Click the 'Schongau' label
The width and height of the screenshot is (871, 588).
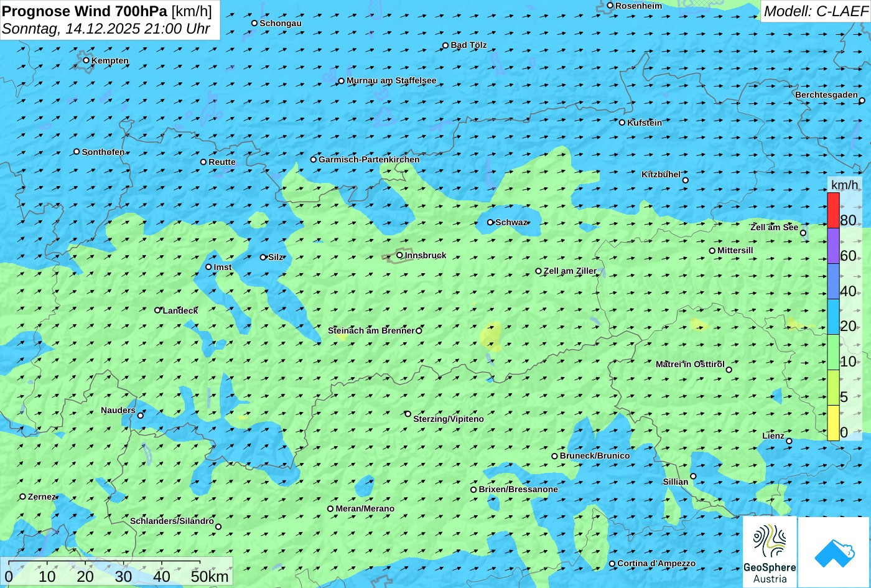click(281, 23)
